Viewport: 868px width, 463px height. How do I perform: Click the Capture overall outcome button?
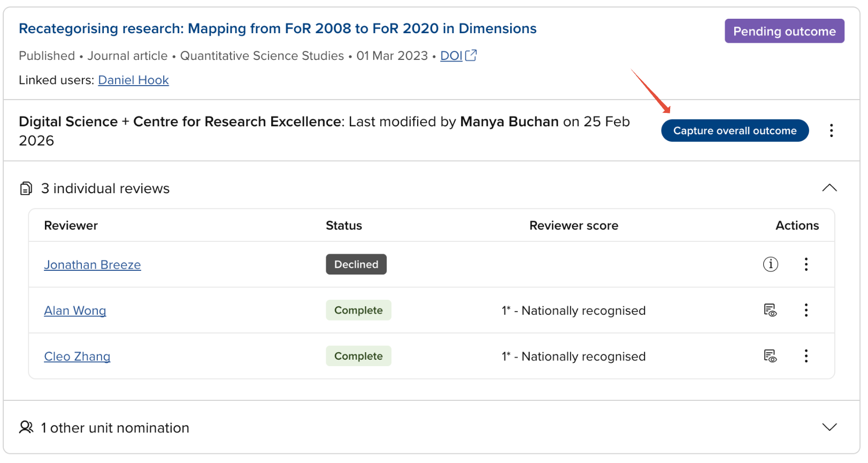[x=734, y=131]
